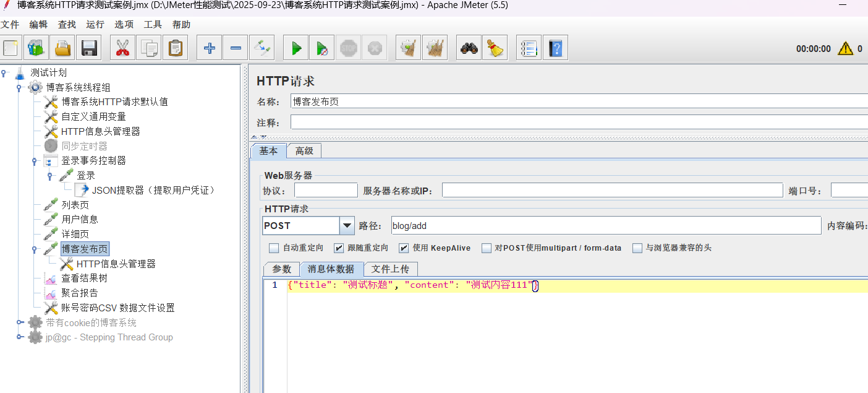Select 同步定时器 tree item
This screenshot has width=868, height=393.
click(x=84, y=146)
